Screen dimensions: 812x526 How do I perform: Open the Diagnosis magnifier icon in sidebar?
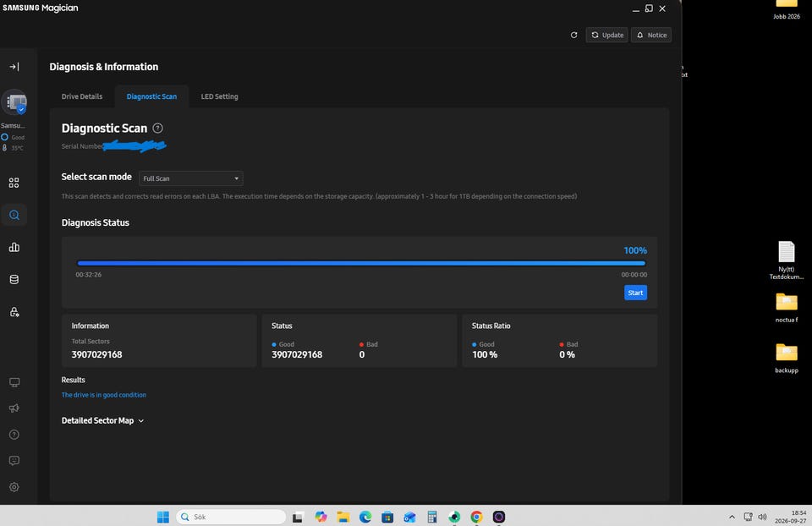pos(14,215)
